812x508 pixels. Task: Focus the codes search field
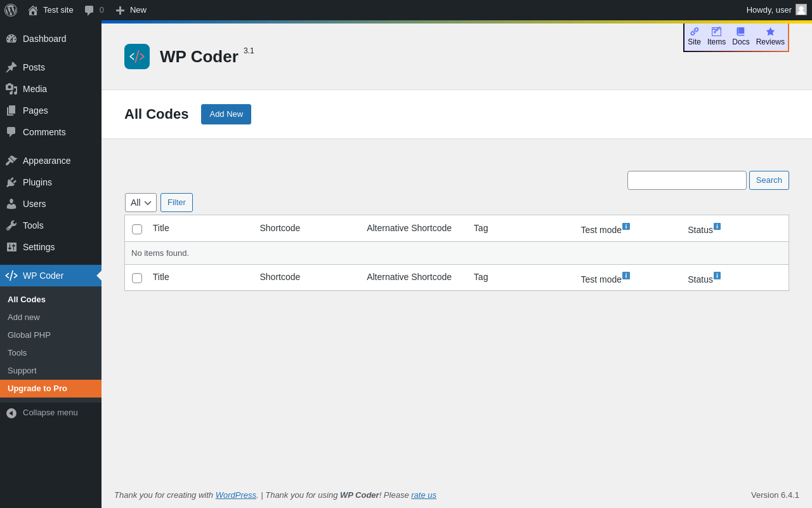(x=687, y=180)
